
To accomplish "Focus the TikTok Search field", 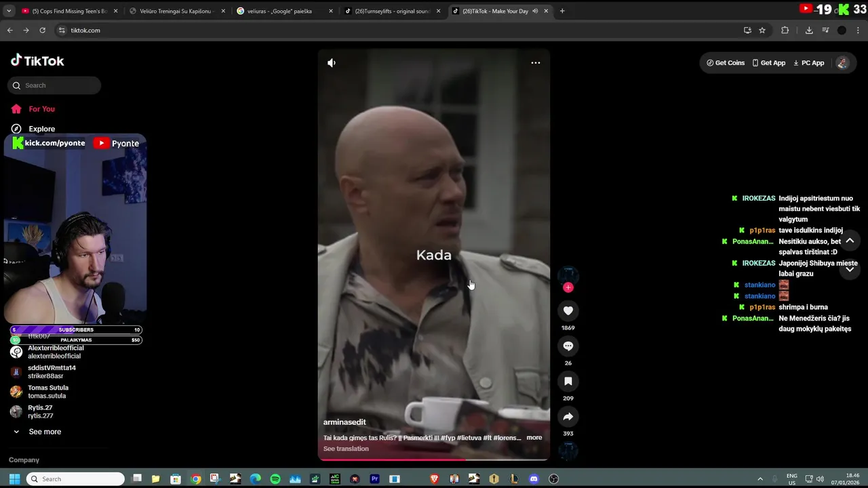I will 54,85.
